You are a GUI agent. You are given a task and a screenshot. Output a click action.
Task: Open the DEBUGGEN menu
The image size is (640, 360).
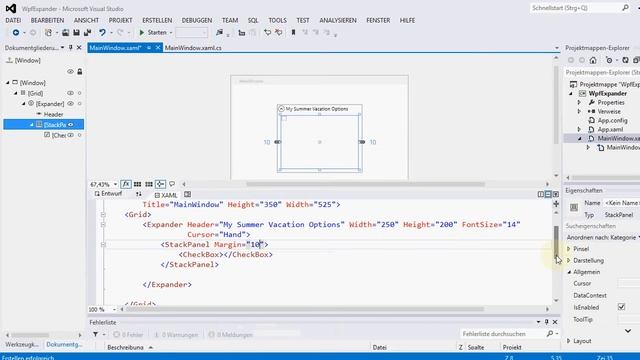(x=197, y=20)
